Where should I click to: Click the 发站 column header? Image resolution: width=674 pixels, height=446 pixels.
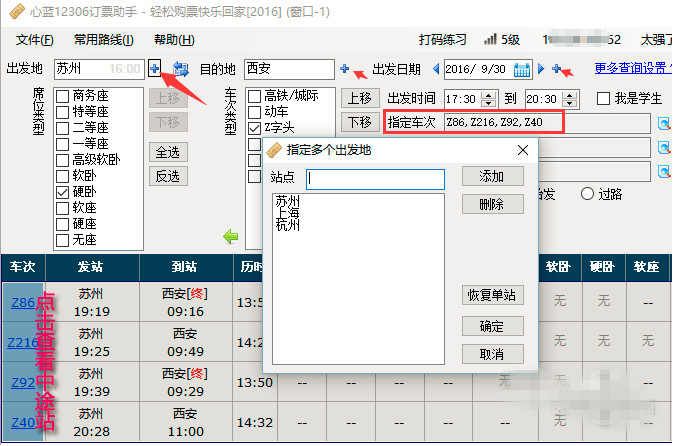92,267
